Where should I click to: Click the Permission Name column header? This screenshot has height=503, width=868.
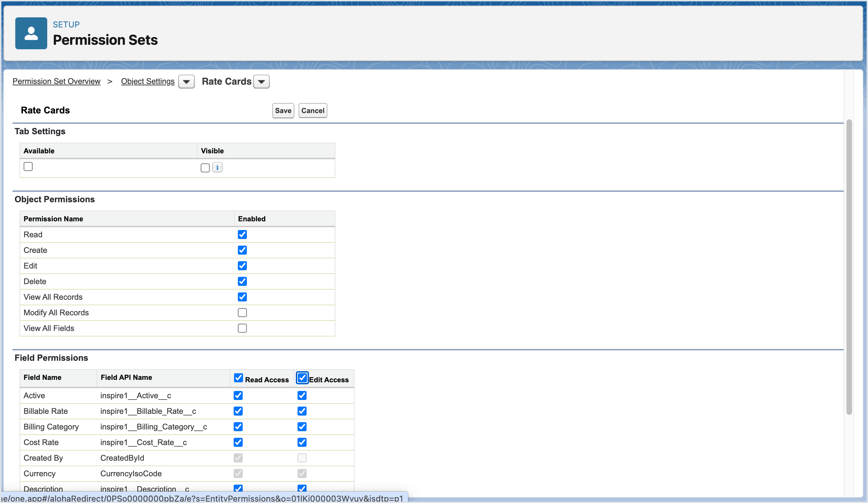tap(53, 219)
